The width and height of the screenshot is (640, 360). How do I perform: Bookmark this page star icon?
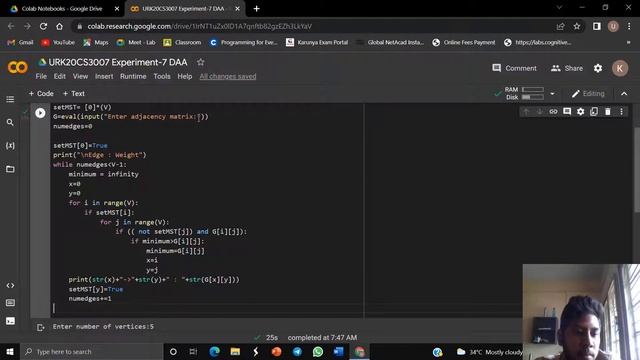tap(577, 26)
